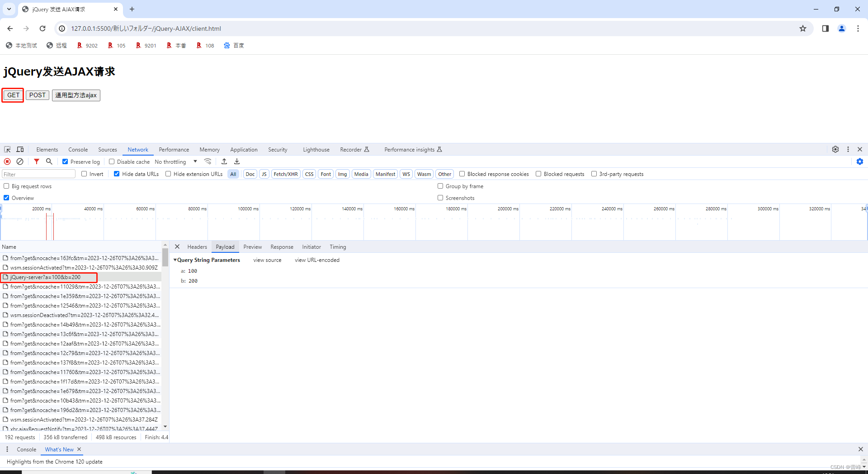
Task: Switch to the Console panel tab
Action: tap(78, 150)
